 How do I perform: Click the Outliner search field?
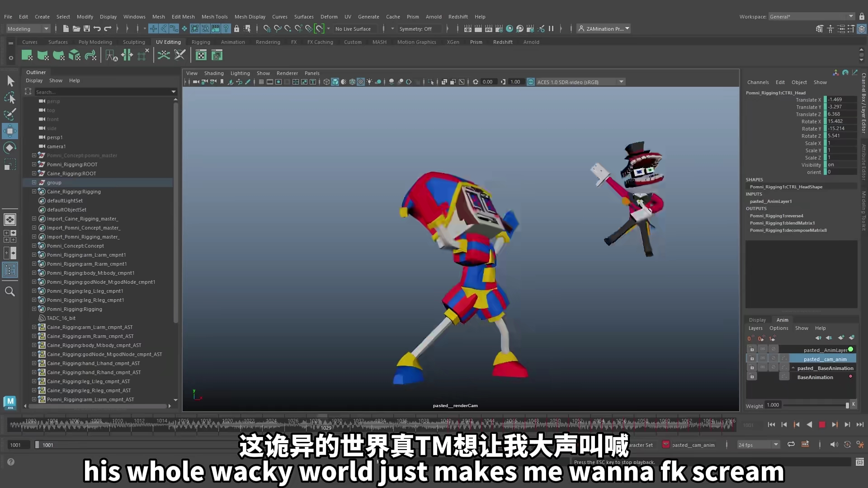104,92
